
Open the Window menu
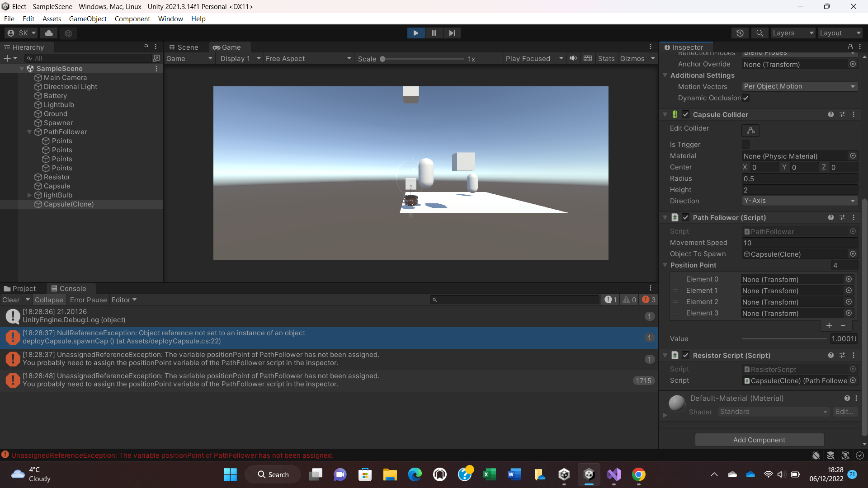(x=170, y=19)
